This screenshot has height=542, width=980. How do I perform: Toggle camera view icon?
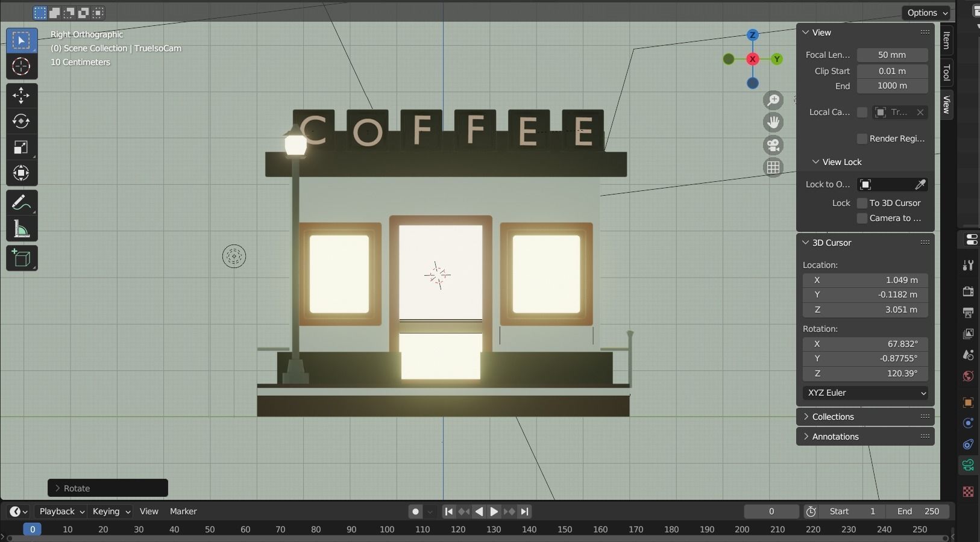pos(773,145)
